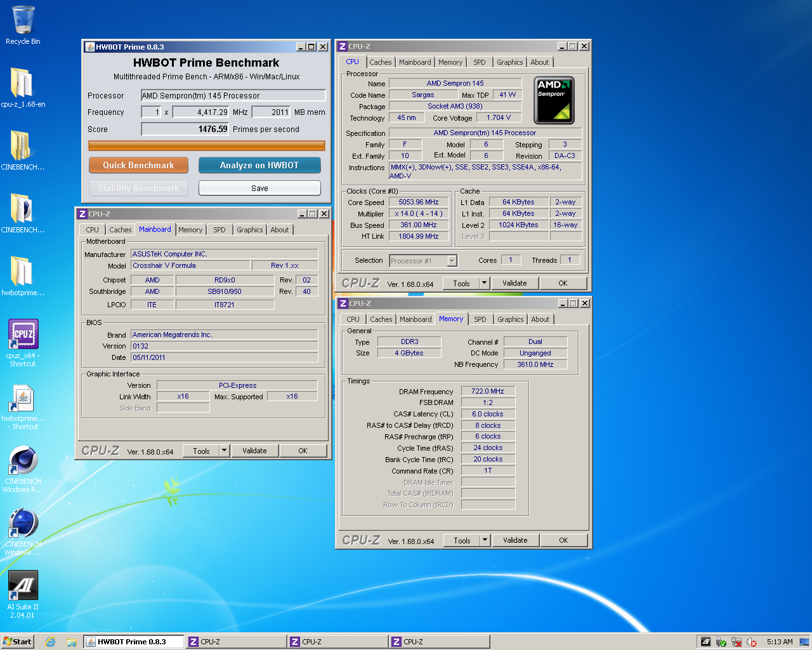This screenshot has height=650, width=812.
Task: Click the Crosshair V Formula model field
Action: 190,265
